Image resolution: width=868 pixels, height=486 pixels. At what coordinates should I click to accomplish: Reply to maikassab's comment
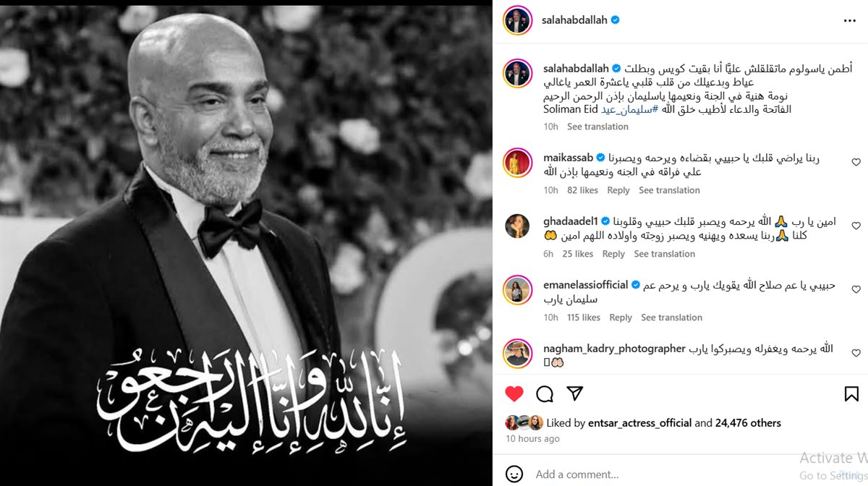click(x=618, y=190)
